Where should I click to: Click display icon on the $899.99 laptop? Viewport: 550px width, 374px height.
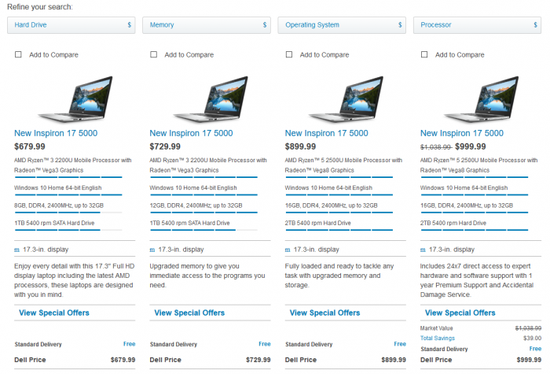pos(288,250)
